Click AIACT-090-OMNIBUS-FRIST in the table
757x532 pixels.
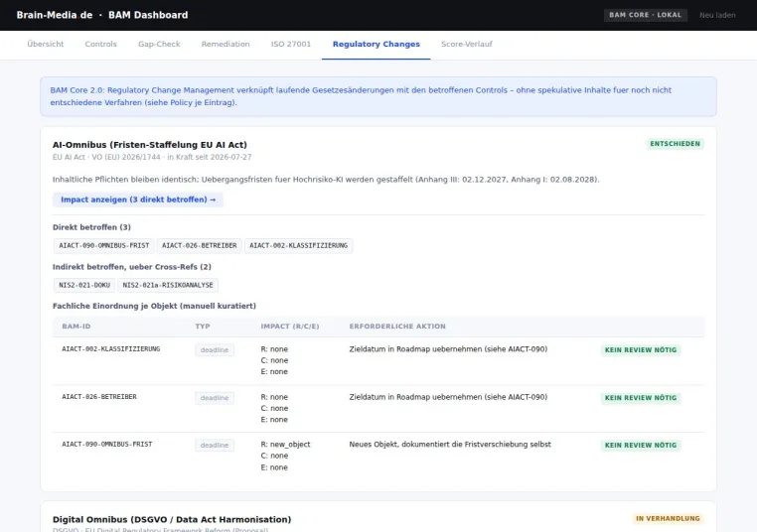(x=106, y=444)
